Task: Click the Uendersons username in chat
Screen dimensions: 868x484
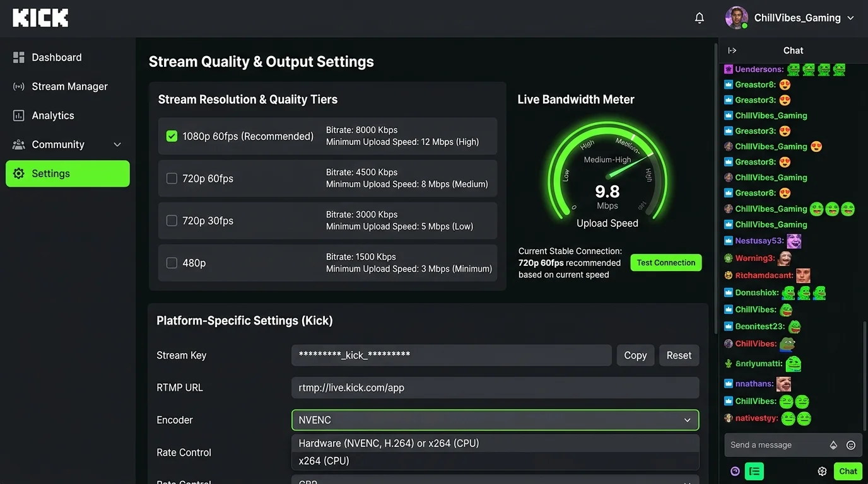Action: 759,69
